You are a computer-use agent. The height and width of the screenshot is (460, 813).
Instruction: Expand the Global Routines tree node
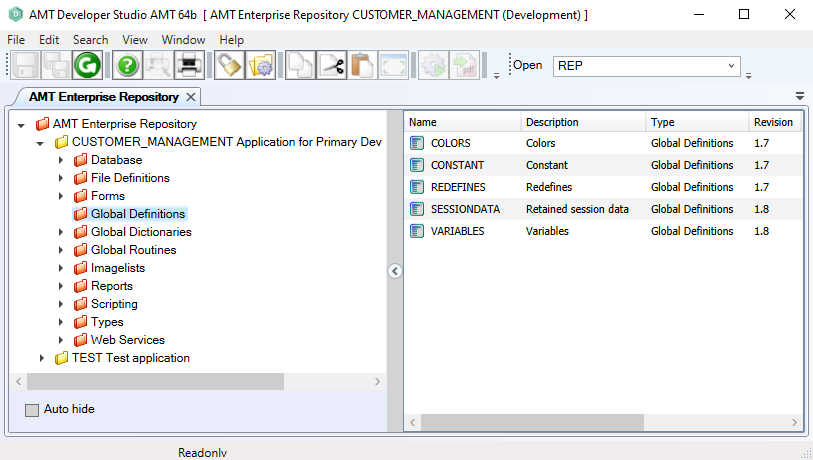[61, 250]
